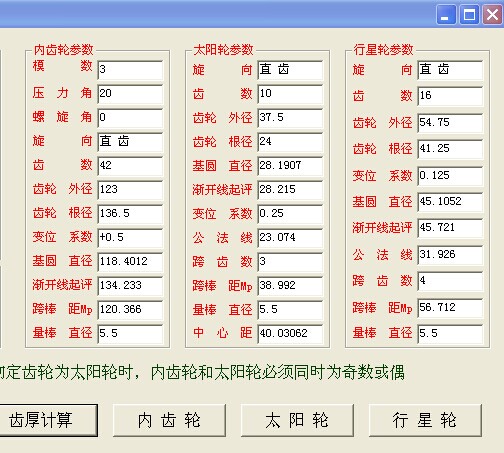The image size is (504, 453).
Task: Minimize the window
Action: (x=446, y=15)
